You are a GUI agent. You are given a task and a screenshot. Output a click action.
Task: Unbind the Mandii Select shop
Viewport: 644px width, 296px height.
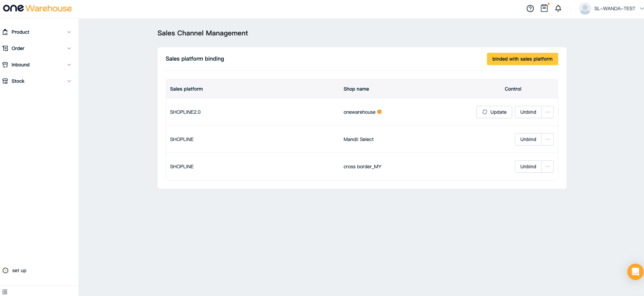[x=528, y=139]
